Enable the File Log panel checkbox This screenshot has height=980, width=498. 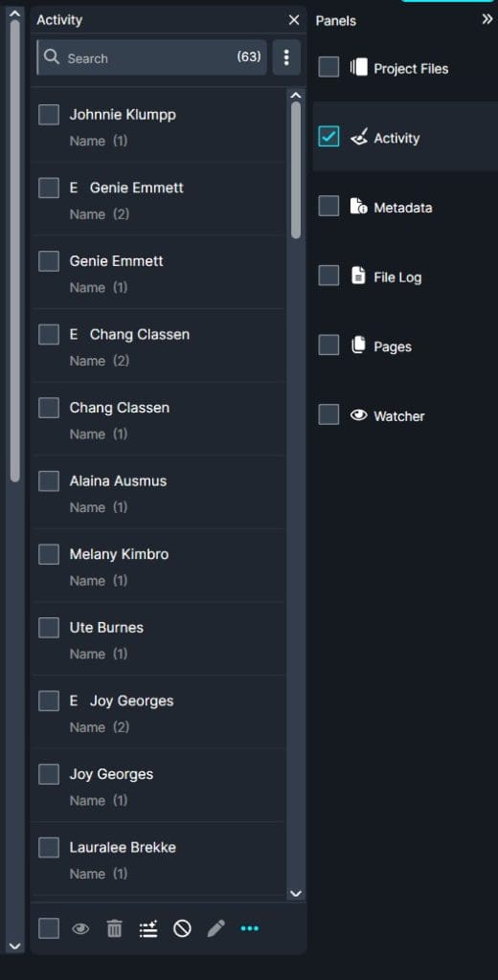coord(328,276)
